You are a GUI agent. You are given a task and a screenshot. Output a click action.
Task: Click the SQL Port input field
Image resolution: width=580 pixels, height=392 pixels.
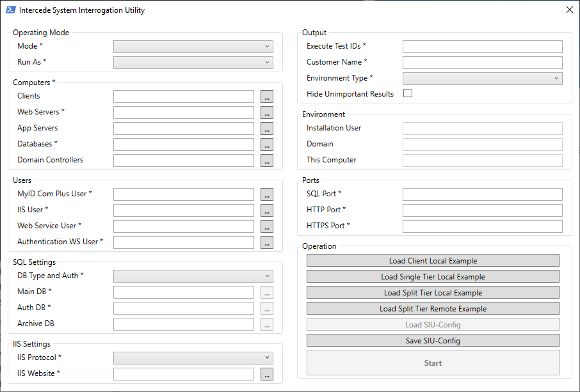pos(482,194)
